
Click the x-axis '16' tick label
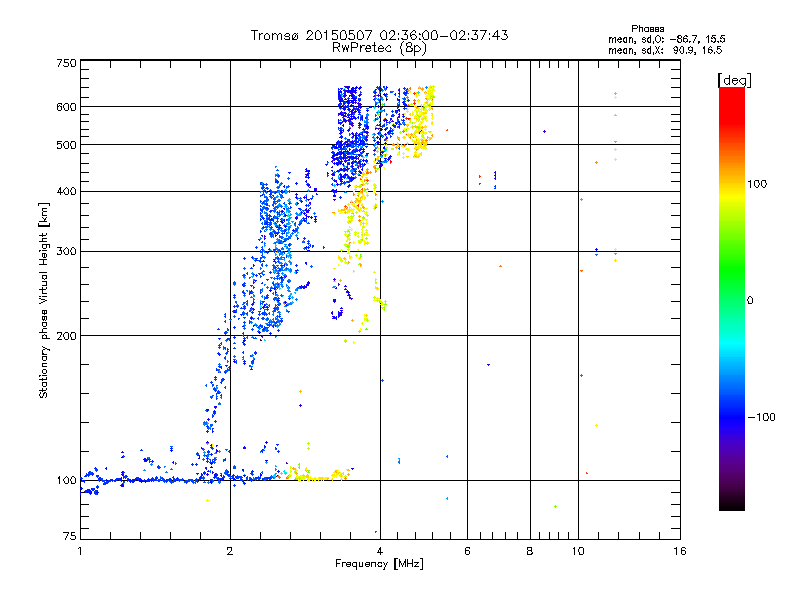tap(680, 551)
